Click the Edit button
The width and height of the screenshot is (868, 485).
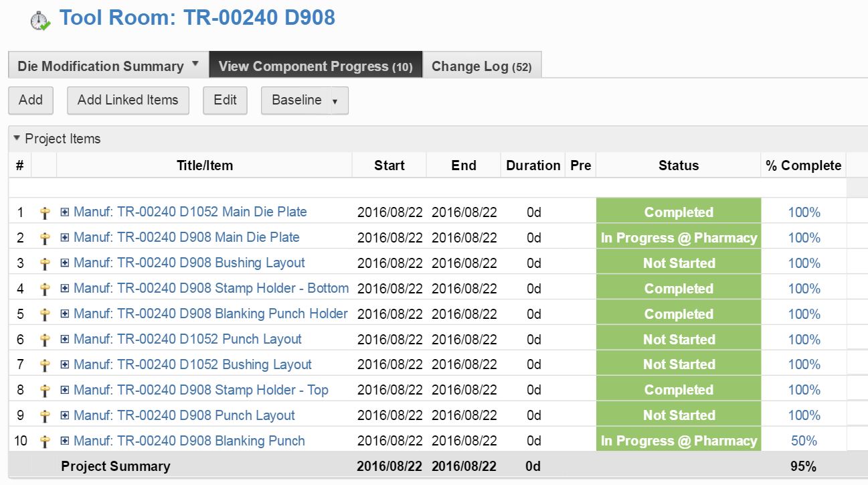click(225, 100)
